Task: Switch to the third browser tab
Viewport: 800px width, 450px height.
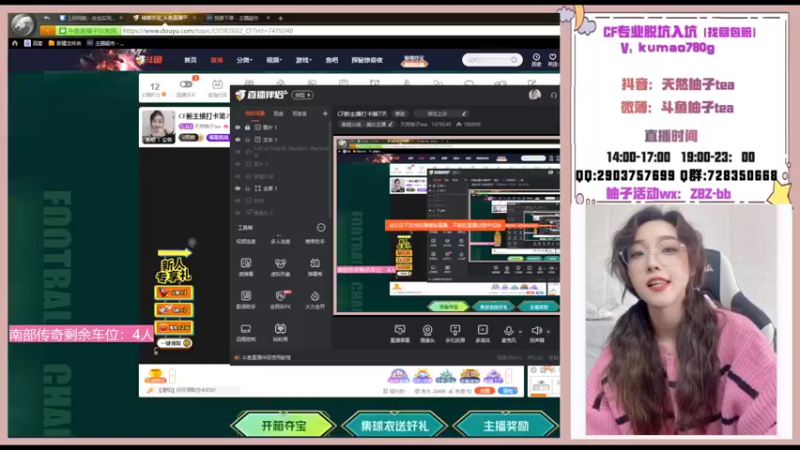Action: pyautogui.click(x=236, y=18)
